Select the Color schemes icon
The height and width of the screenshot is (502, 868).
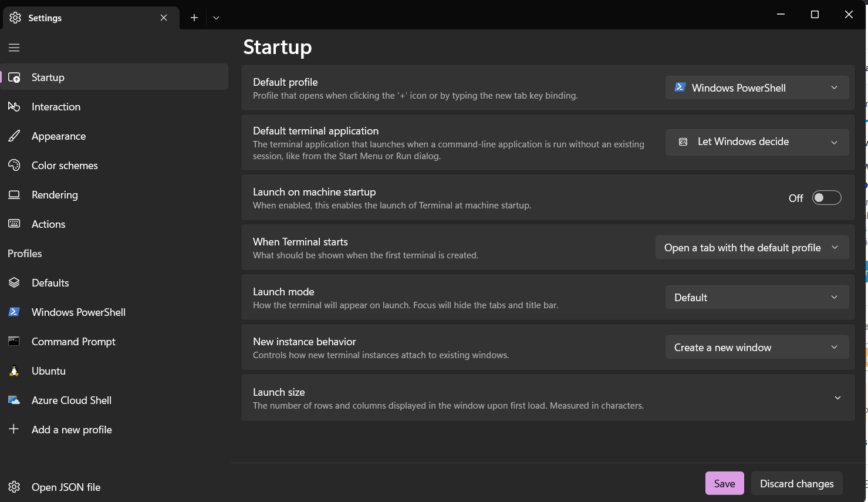point(13,165)
